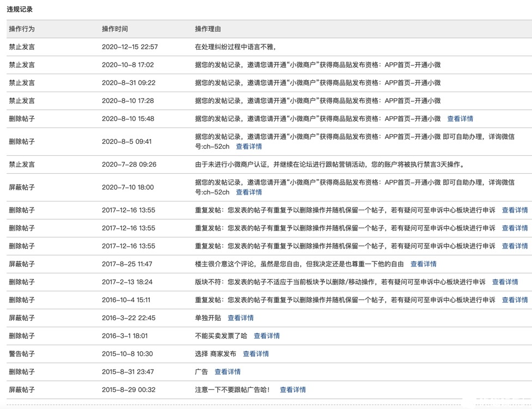Click the 违规记录 heading

20,9
